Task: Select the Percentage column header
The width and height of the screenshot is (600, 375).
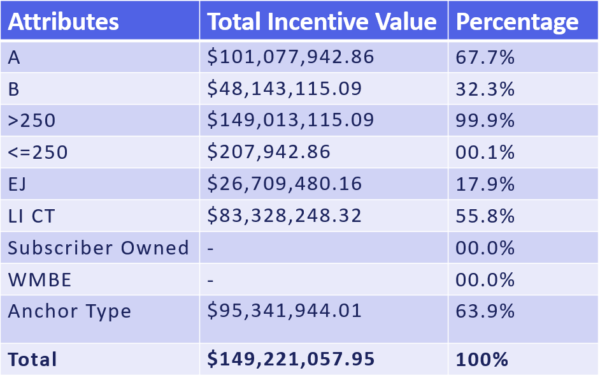Action: click(x=523, y=20)
